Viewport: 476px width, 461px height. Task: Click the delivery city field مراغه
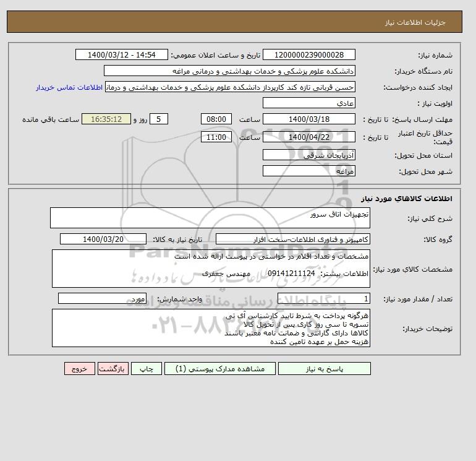[309, 171]
